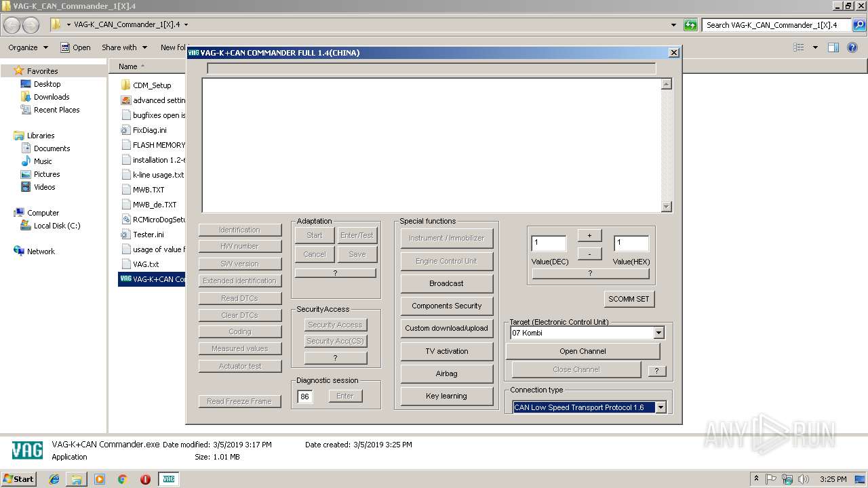Click the Value(HEX) input field
The width and height of the screenshot is (868, 488).
point(631,243)
